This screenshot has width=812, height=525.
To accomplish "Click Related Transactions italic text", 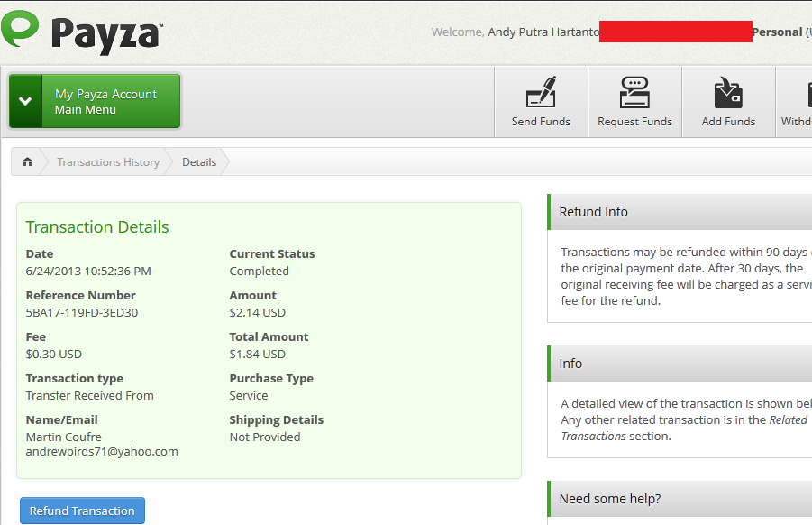I will coord(683,428).
